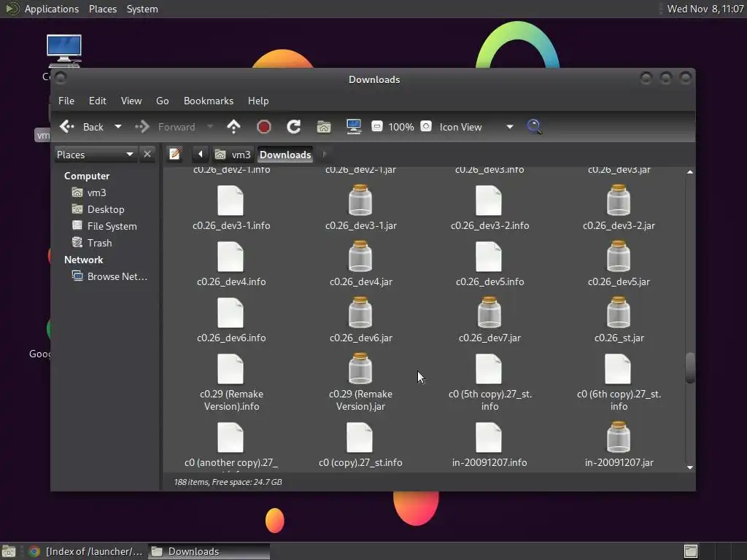
Task: Open the Places menu in the top panel
Action: click(103, 9)
